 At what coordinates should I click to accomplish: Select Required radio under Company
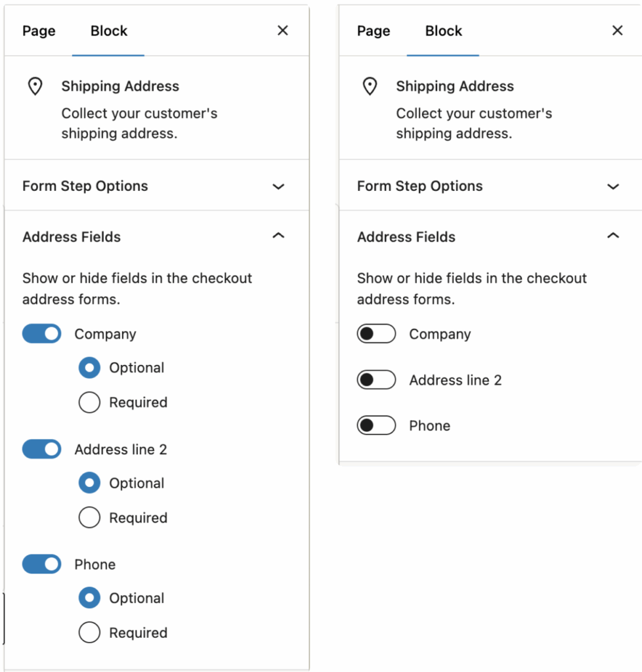[89, 402]
